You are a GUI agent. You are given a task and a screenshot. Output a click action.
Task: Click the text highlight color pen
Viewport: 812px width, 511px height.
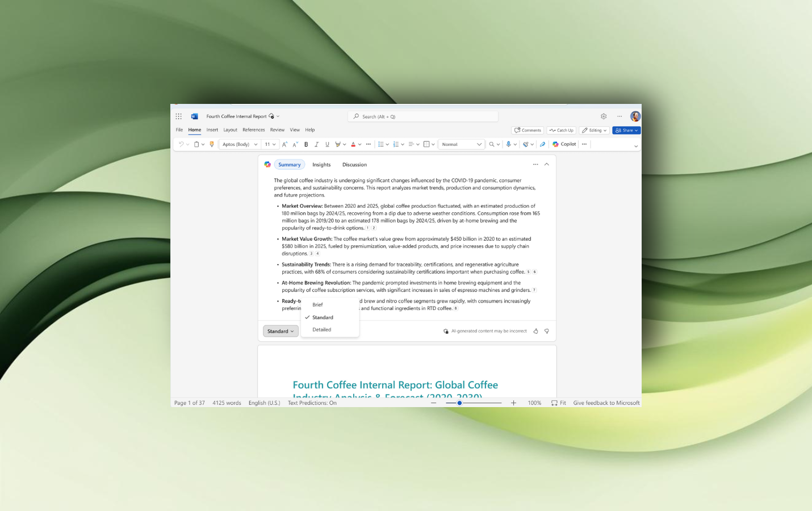pyautogui.click(x=338, y=144)
